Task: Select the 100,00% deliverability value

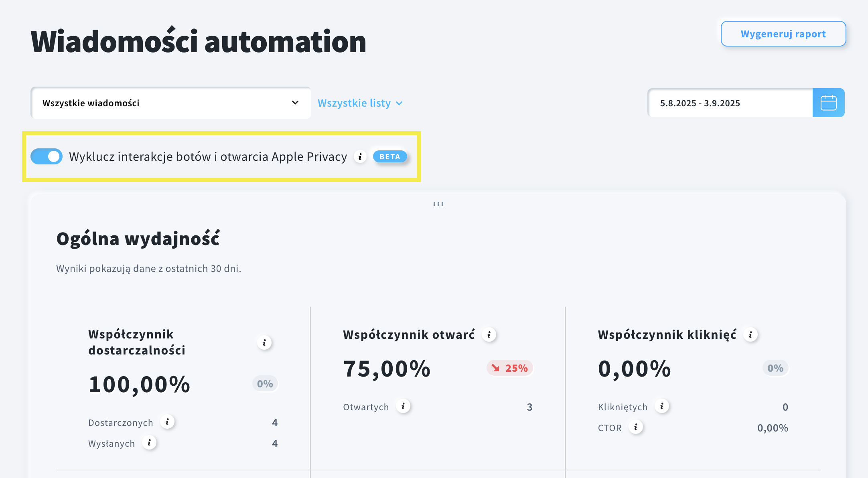Action: click(139, 385)
